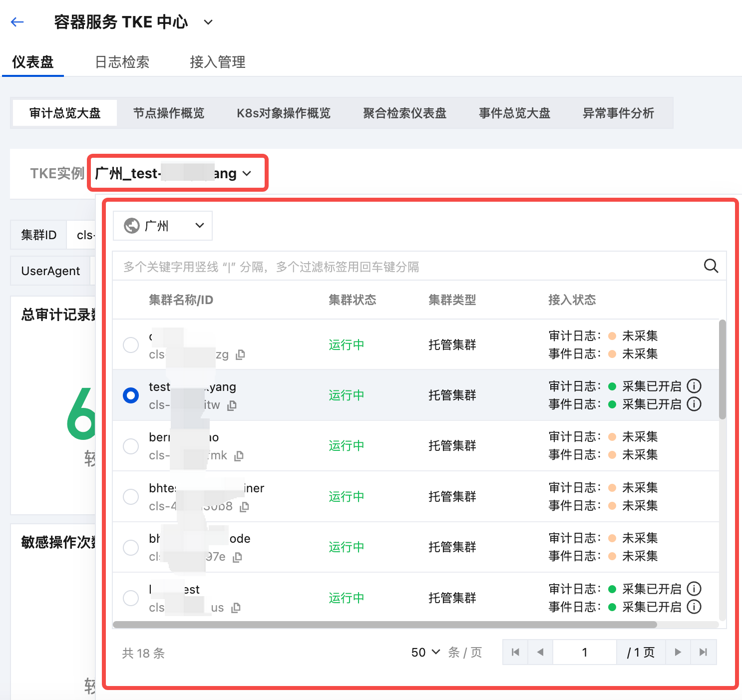
Task: Click the vertical scrollbar of cluster list
Action: pos(722,369)
